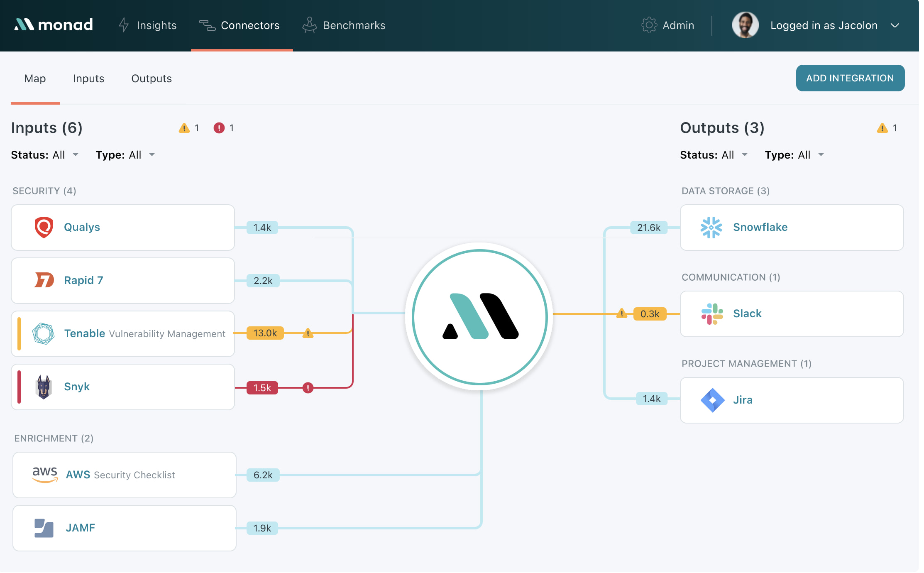This screenshot has height=573, width=924.
Task: Click the PROJECT MANAGEMENT (1) group heading
Action: click(746, 364)
